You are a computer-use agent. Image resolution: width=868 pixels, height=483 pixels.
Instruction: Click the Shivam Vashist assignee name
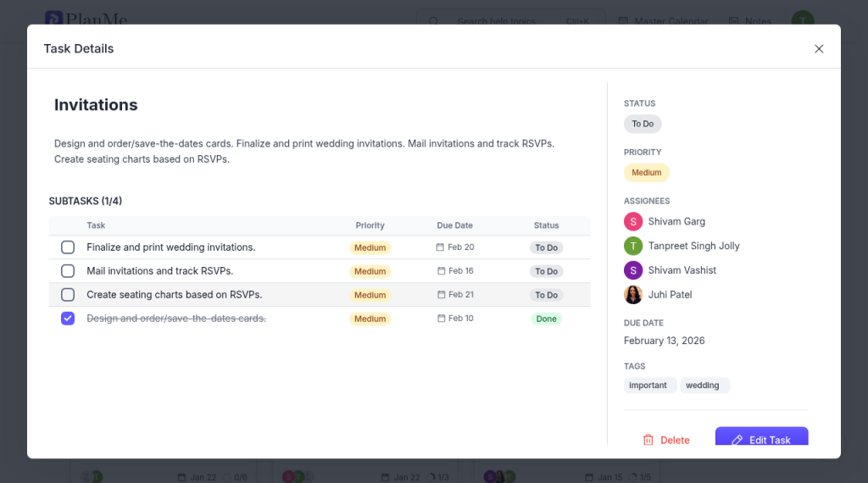pyautogui.click(x=682, y=270)
